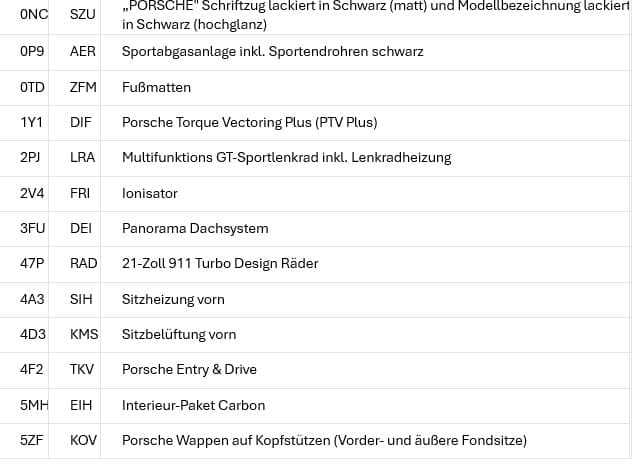Click Porsche Torque Vectoring Plus entry

(x=249, y=122)
